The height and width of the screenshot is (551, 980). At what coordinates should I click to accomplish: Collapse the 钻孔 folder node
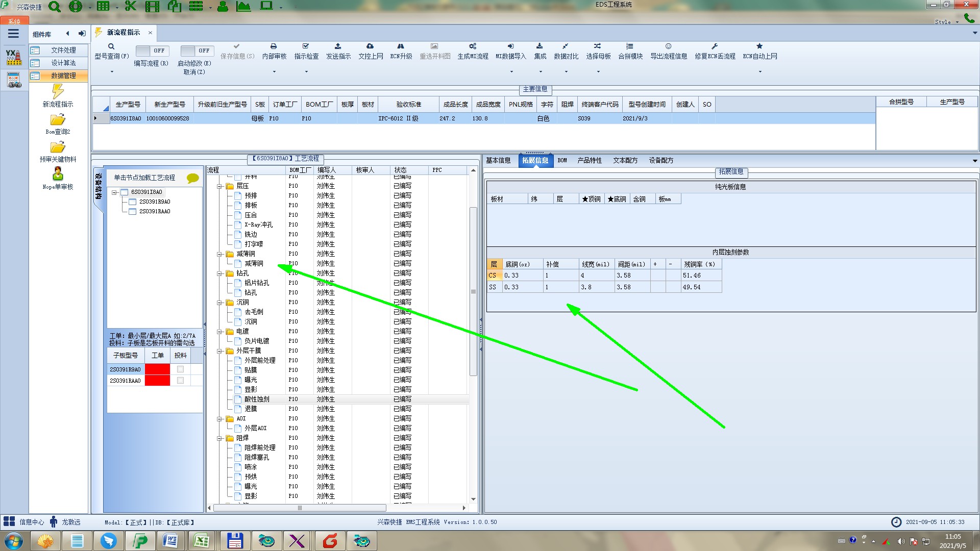219,273
